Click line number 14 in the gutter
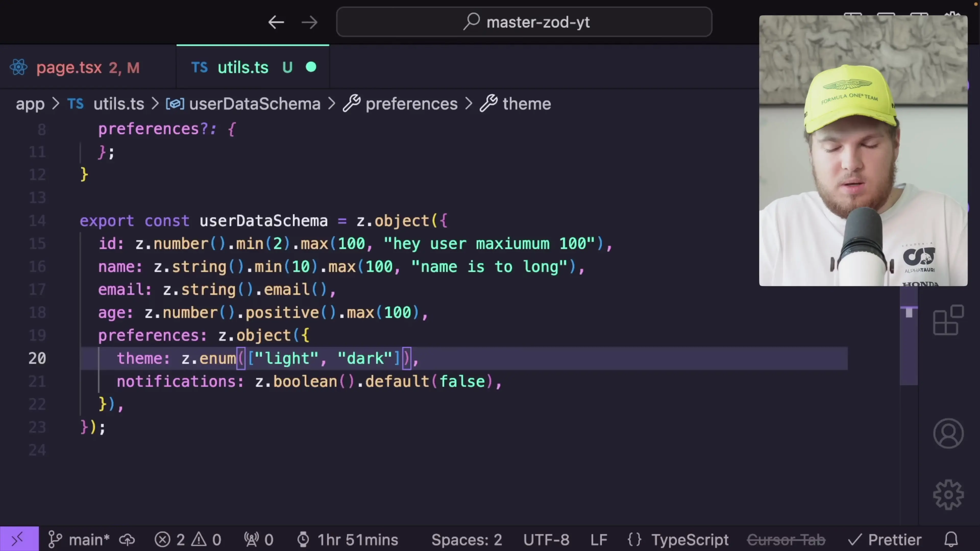 click(37, 221)
